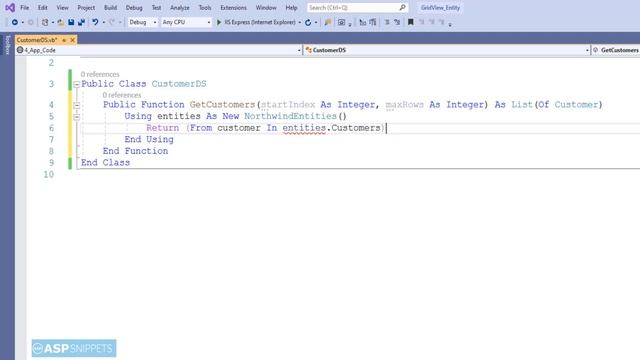640x360 pixels.
Task: Collapse the Public Class CustomerDS block
Action: (76, 84)
